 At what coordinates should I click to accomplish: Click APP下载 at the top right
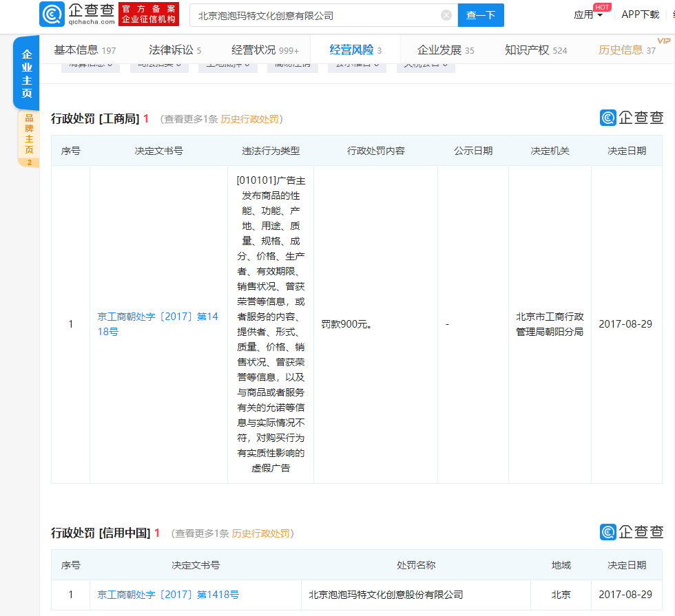tap(640, 12)
